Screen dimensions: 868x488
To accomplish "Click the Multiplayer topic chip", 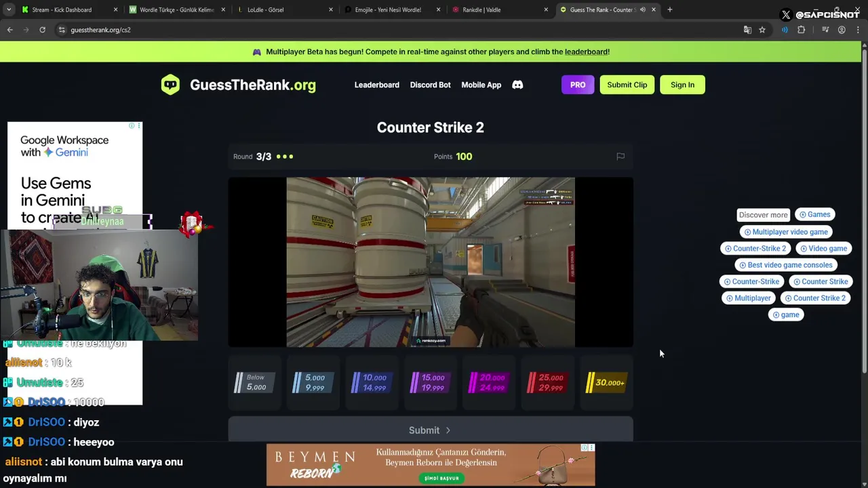I will pyautogui.click(x=749, y=298).
